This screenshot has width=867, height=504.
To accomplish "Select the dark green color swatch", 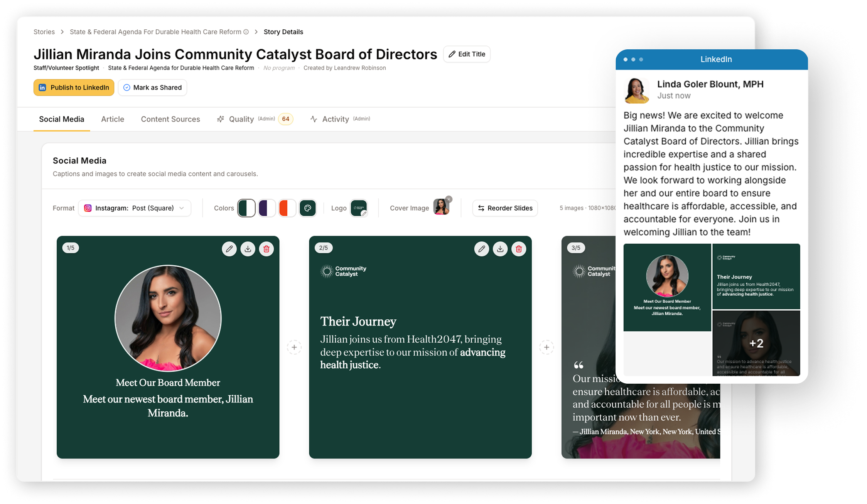I will pyautogui.click(x=246, y=208).
